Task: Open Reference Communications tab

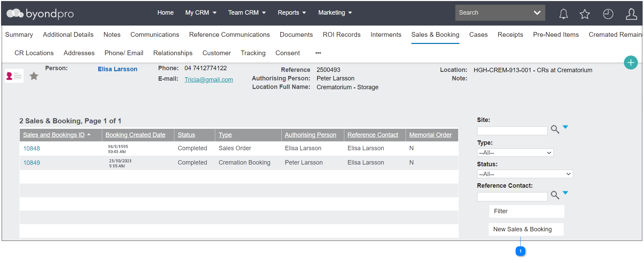Action: click(230, 35)
